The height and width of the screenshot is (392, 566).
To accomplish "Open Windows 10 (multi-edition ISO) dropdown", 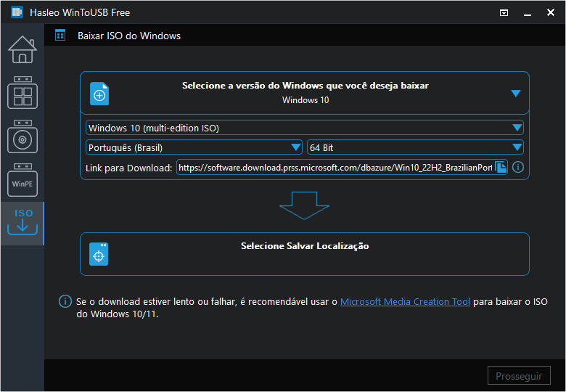I will click(305, 128).
